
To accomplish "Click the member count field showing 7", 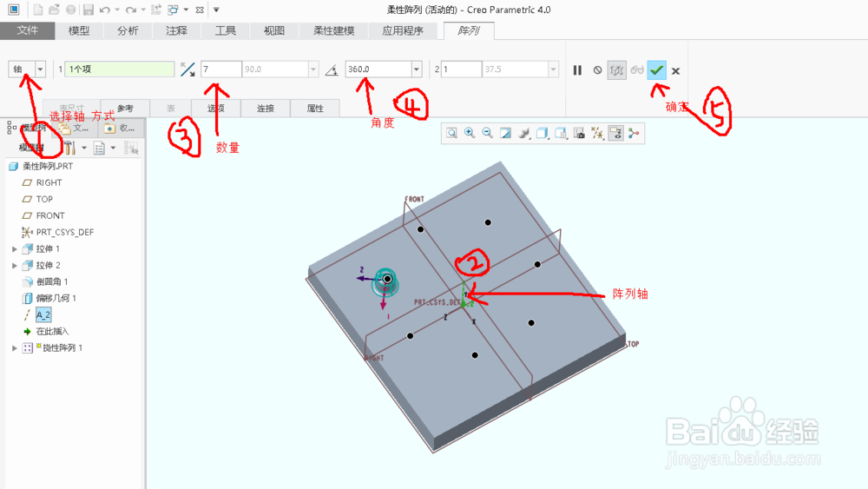I will (220, 69).
